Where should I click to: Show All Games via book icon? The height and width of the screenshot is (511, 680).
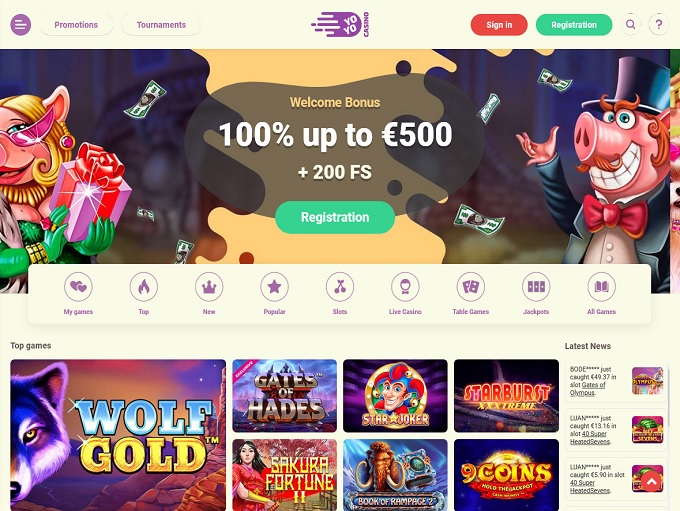click(x=602, y=286)
